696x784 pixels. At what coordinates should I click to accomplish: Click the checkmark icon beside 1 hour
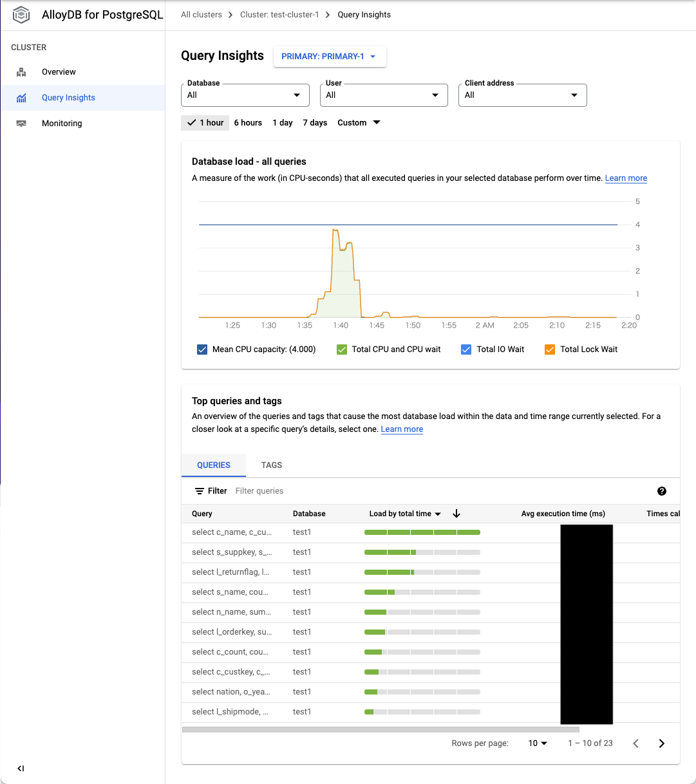191,123
